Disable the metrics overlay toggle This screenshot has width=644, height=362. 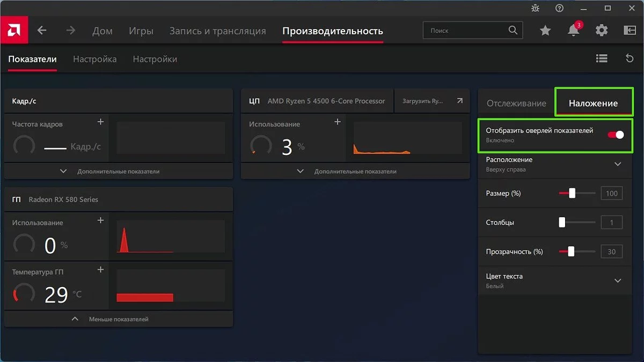tap(616, 135)
